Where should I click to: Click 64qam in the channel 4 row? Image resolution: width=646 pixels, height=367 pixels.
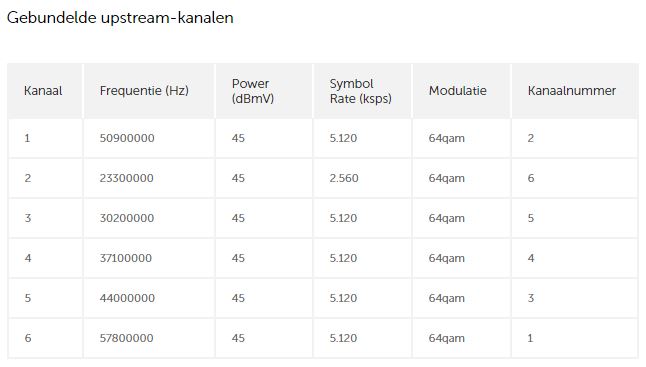click(447, 258)
